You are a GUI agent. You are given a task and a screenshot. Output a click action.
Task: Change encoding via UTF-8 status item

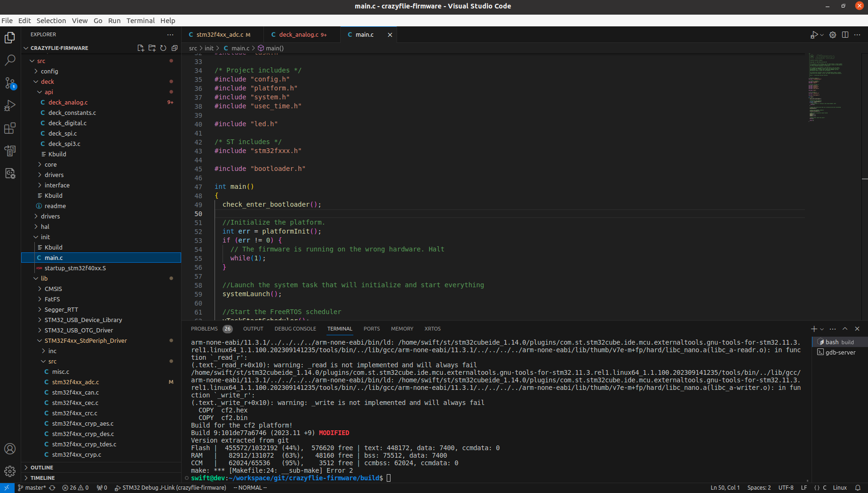click(x=786, y=488)
